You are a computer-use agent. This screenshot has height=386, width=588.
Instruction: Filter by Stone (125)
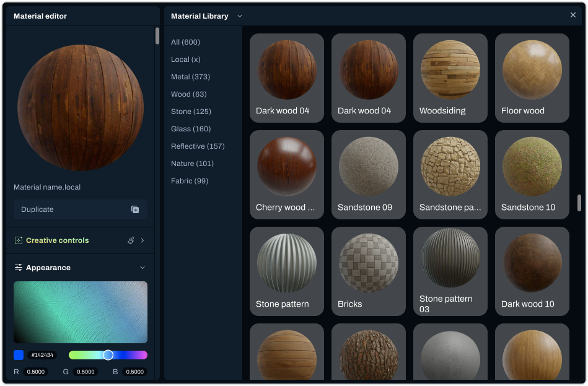[x=191, y=112]
